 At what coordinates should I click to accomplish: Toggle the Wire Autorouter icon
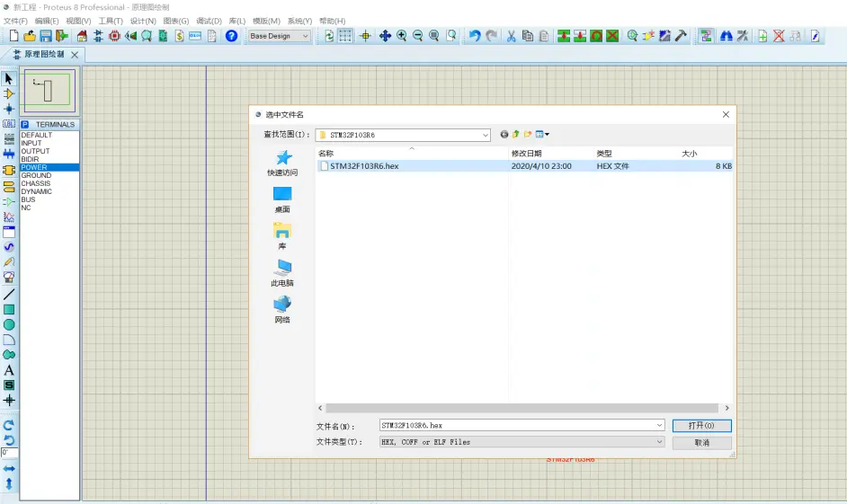point(706,36)
